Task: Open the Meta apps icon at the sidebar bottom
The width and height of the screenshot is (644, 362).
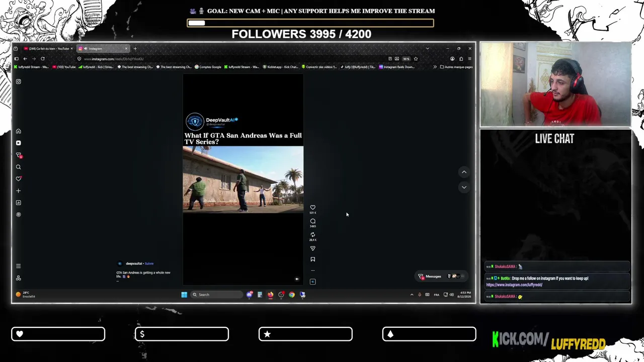Action: 18,278
